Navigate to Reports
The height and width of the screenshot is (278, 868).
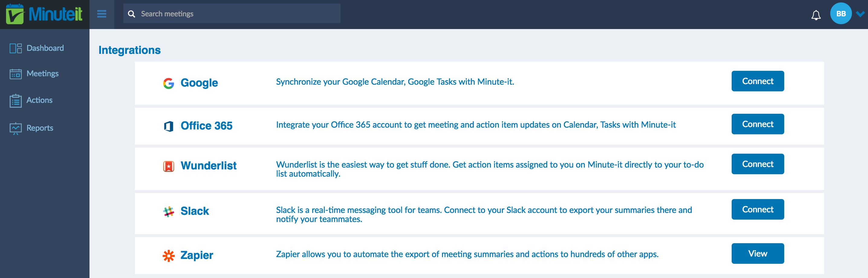(40, 128)
